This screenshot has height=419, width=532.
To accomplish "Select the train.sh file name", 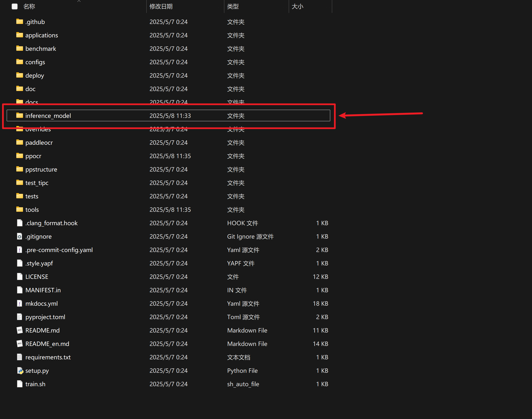I will 35,384.
